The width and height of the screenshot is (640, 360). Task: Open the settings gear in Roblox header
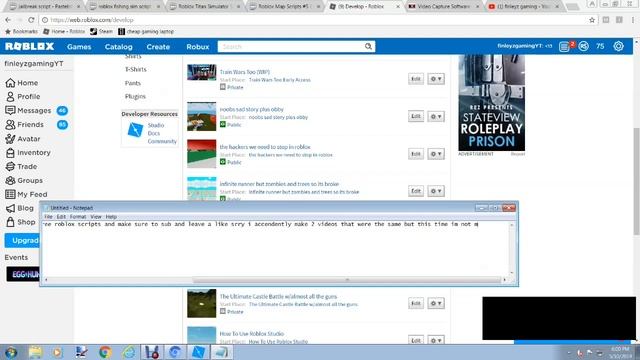(x=618, y=47)
